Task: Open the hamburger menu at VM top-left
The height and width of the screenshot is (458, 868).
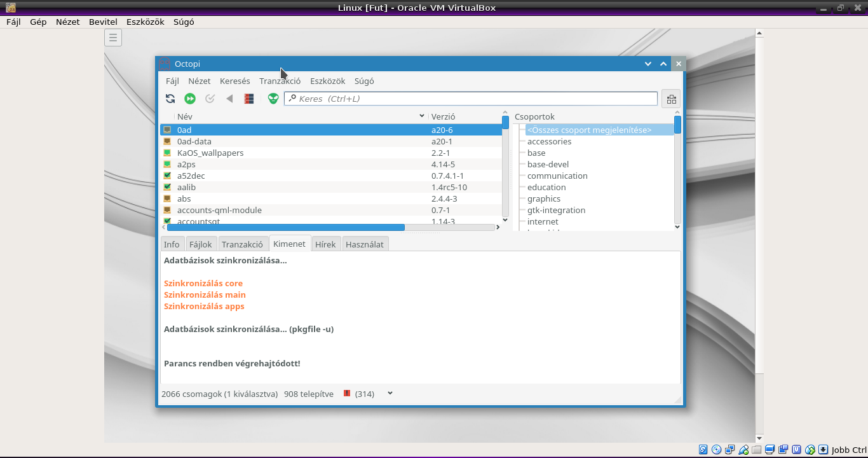Action: click(113, 38)
